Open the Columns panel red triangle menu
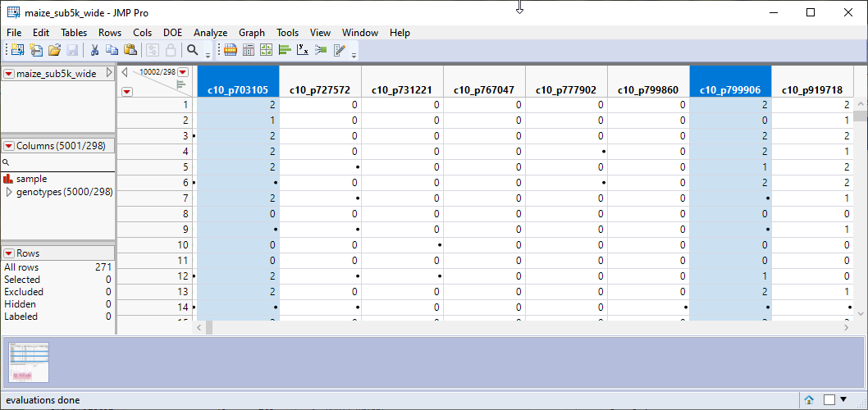The height and width of the screenshot is (410, 868). click(9, 146)
